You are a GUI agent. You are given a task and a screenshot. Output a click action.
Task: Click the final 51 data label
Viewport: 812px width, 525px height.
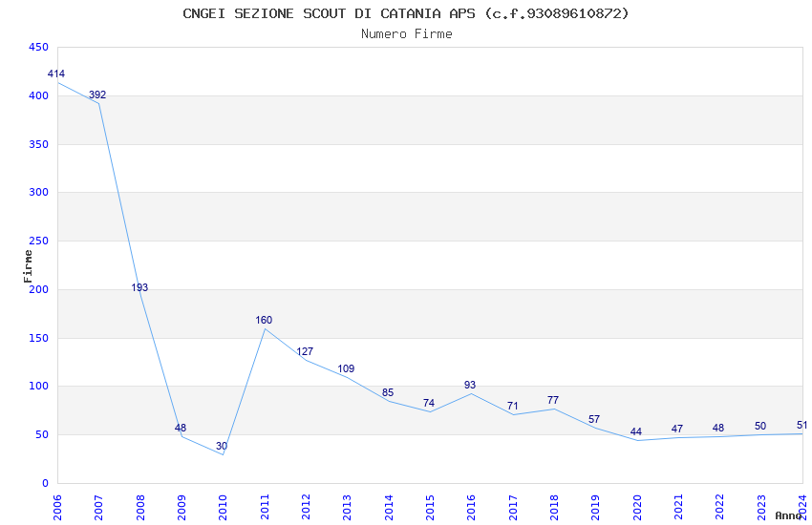802,426
